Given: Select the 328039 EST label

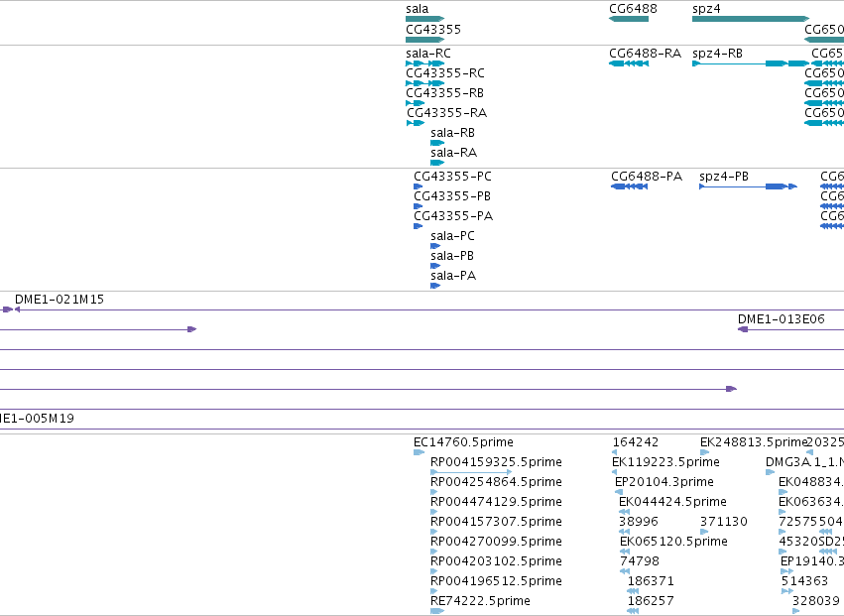Looking at the screenshot, I should (816, 601).
